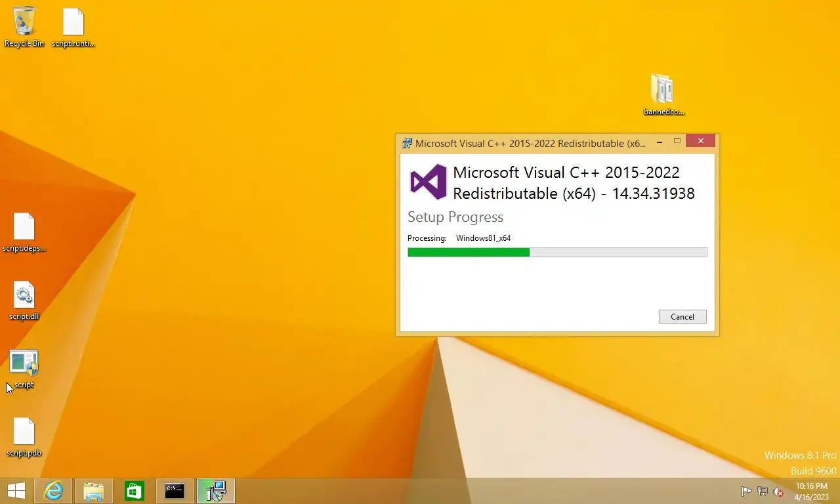The height and width of the screenshot is (504, 840).
Task: Click the 'Setup Progress' heading text
Action: 455,217
